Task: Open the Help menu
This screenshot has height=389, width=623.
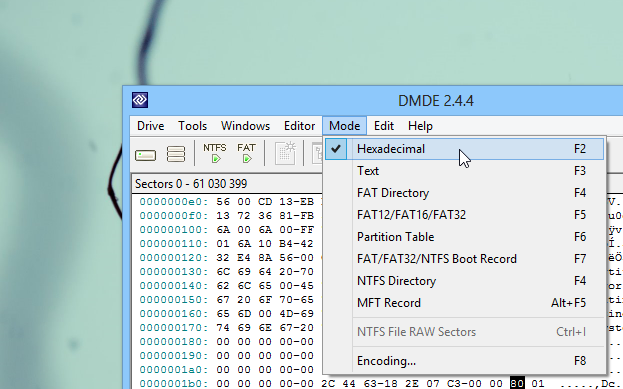Action: [x=420, y=126]
